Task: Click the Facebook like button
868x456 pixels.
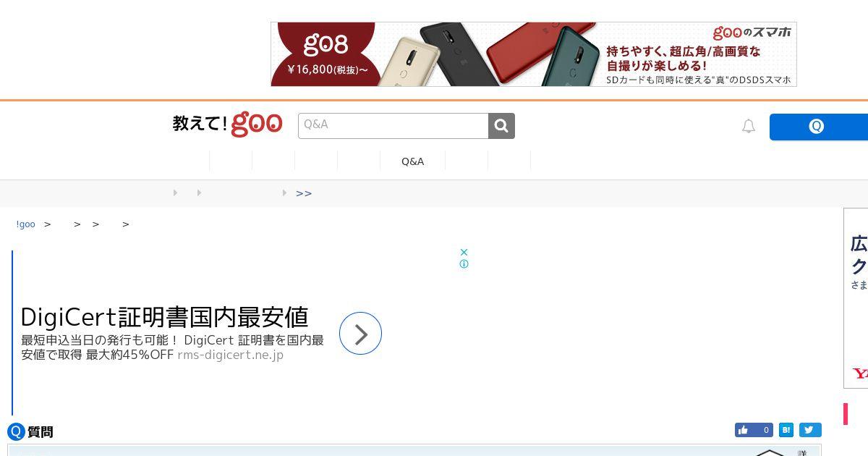Action: click(754, 430)
